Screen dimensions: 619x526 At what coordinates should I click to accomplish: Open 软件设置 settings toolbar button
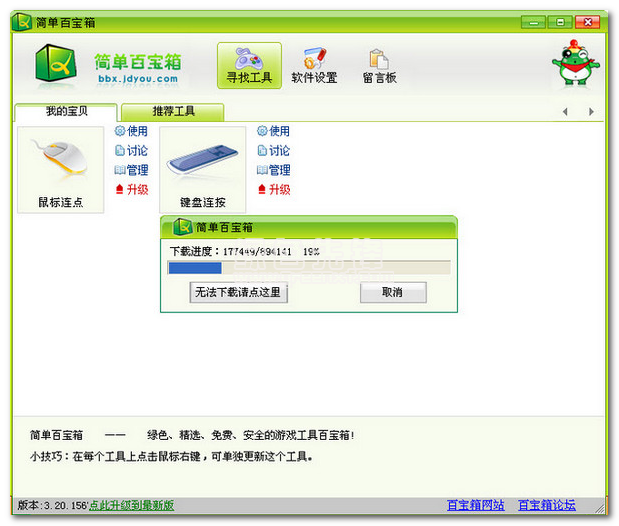coord(314,66)
